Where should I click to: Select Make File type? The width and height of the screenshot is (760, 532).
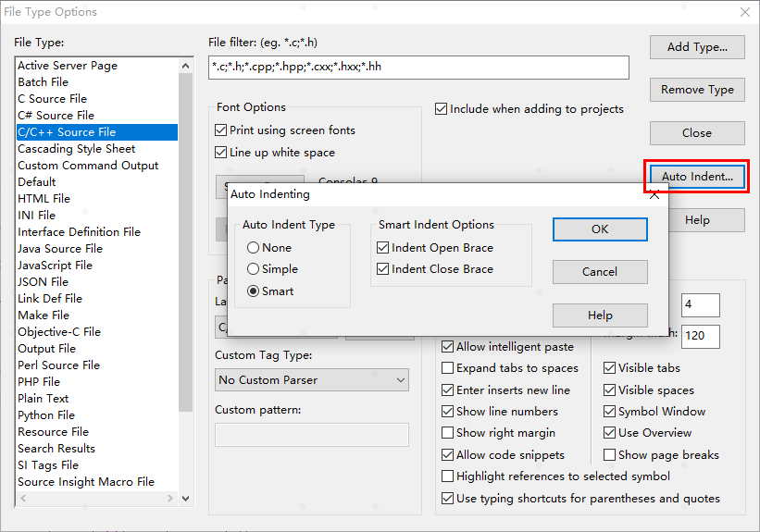click(97, 315)
